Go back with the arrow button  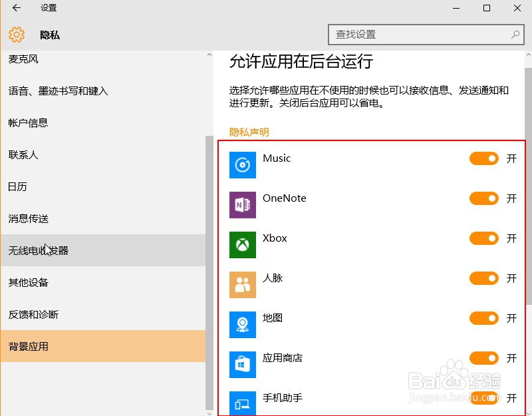point(16,8)
